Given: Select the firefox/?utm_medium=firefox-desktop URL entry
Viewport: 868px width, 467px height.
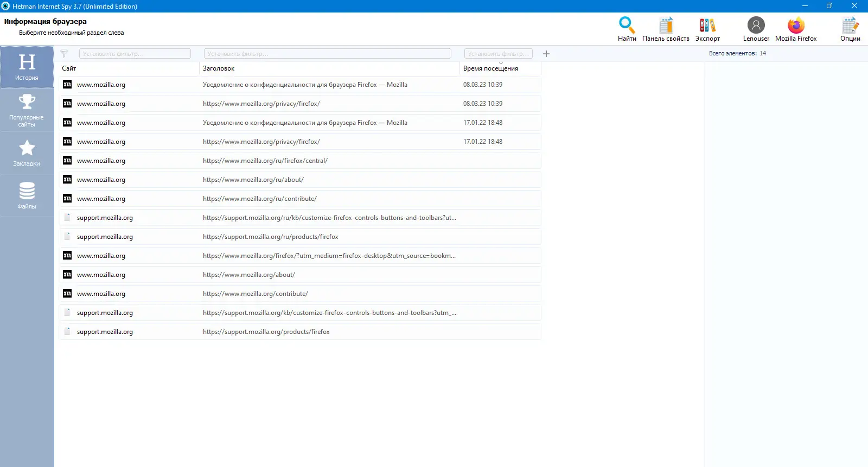Looking at the screenshot, I should pyautogui.click(x=329, y=256).
